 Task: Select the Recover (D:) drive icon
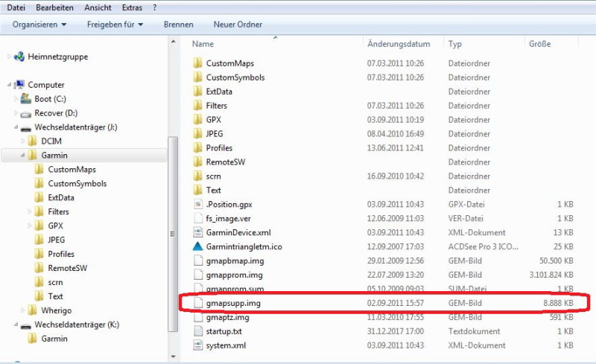(26, 114)
